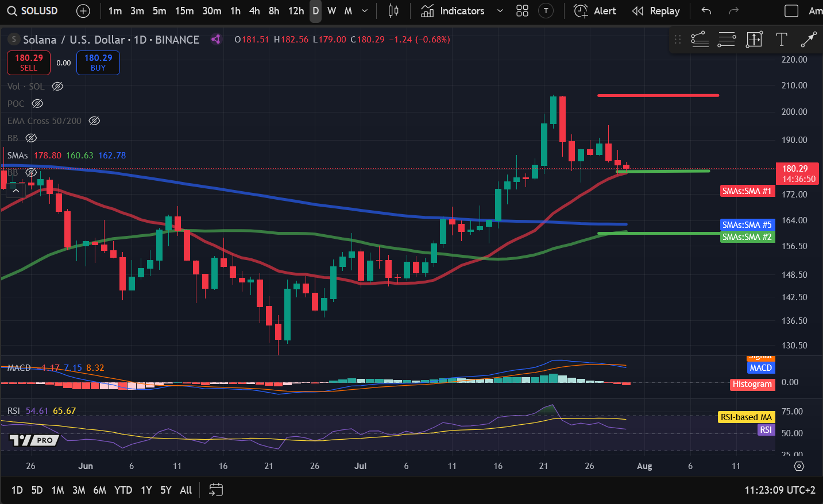The height and width of the screenshot is (504, 823).
Task: Toggle visibility of BB indicator below SMAs
Action: (31, 173)
